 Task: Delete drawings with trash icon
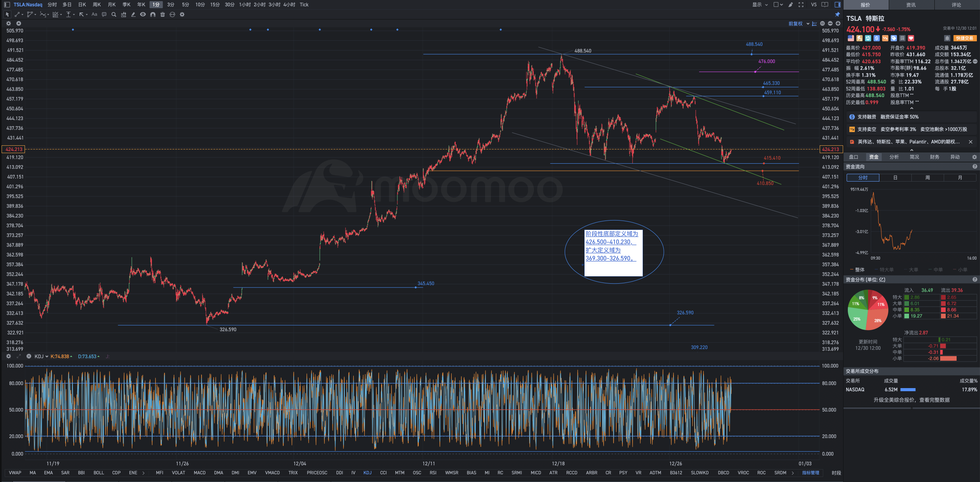tap(163, 14)
